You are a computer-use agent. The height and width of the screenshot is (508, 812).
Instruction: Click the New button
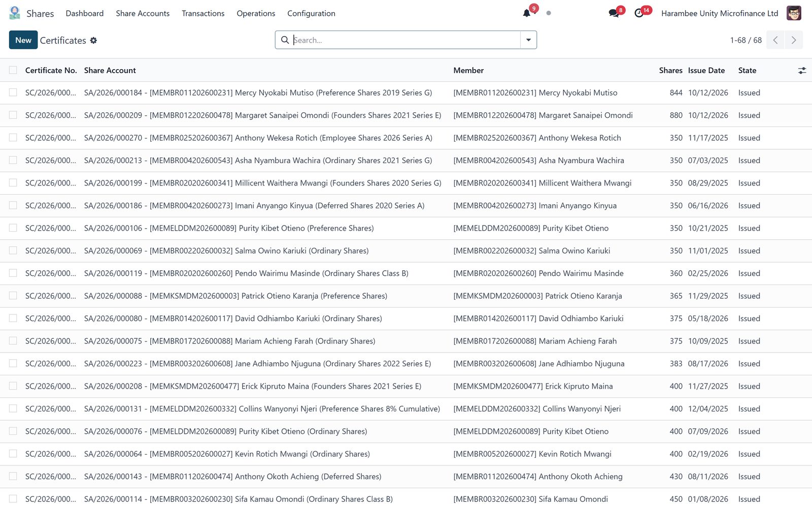tap(23, 40)
